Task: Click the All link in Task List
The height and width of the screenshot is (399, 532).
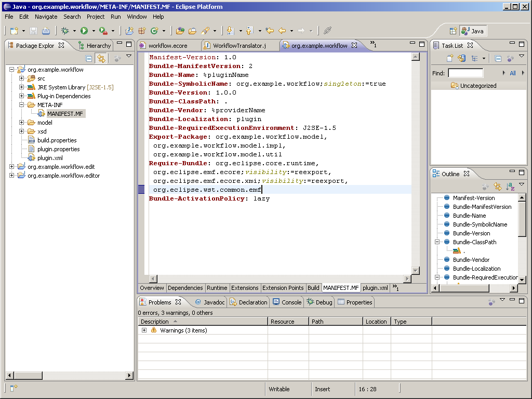Action: 513,73
